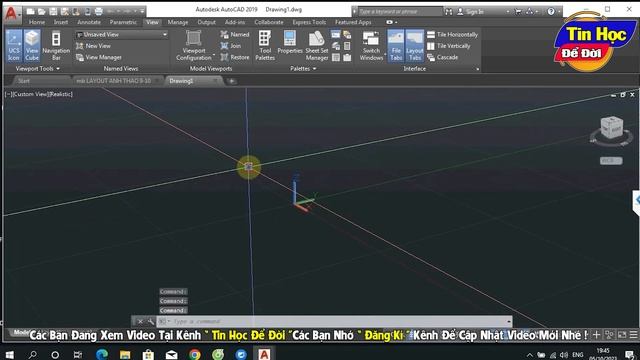The width and height of the screenshot is (640, 360).
Task: Open Interface panel dialog launcher arrow
Action: point(478,69)
